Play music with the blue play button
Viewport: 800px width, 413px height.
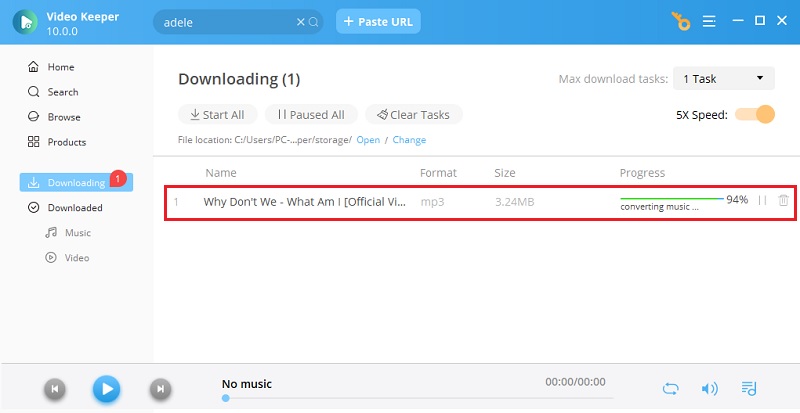(107, 389)
